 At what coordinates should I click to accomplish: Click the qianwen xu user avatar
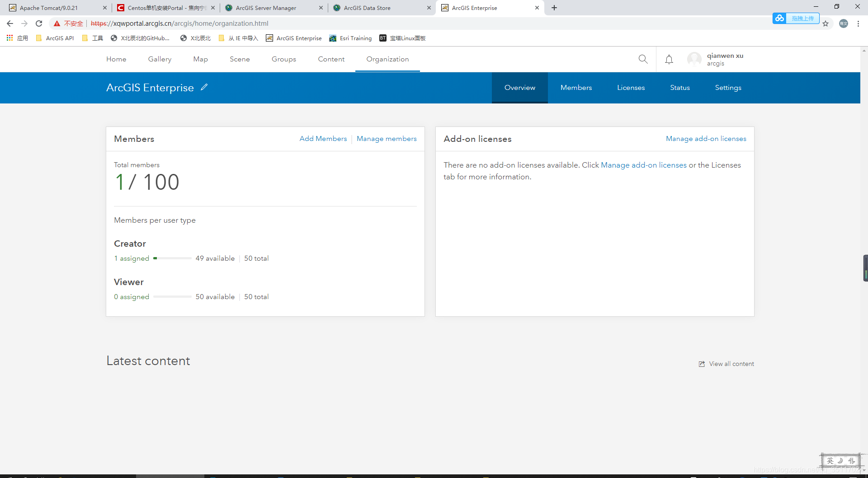(694, 59)
